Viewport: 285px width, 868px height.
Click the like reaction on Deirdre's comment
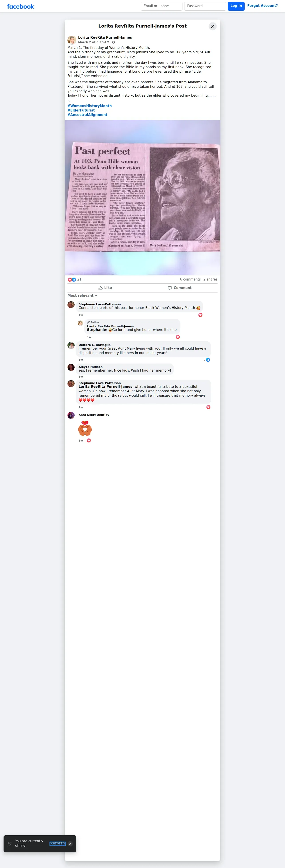208,360
